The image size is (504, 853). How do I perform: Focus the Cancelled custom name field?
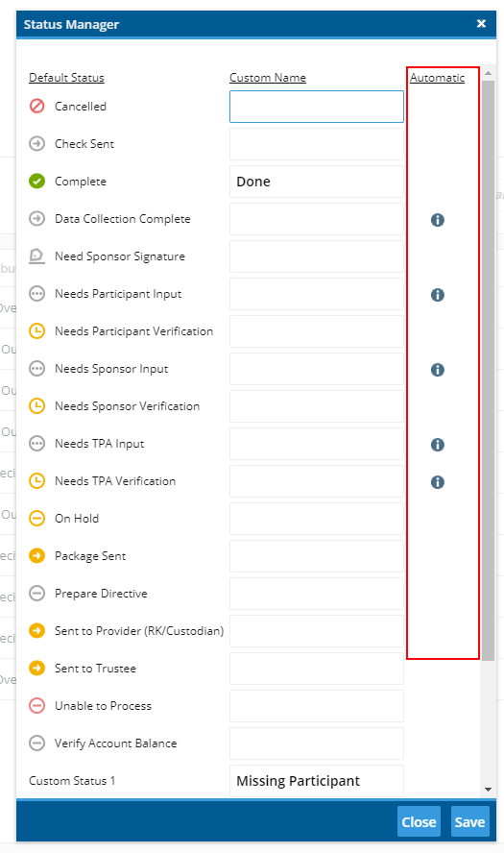[317, 107]
